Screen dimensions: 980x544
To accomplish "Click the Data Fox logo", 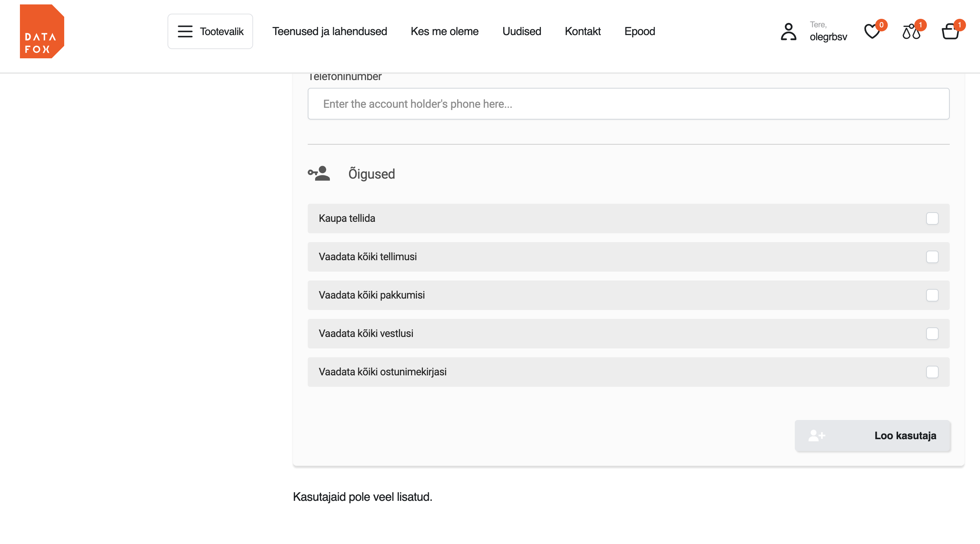I will (42, 31).
